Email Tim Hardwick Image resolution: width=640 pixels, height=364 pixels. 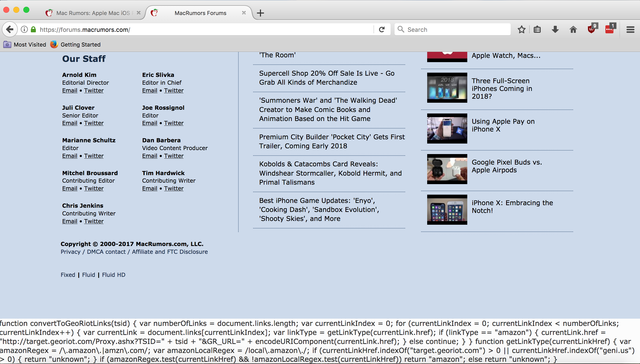(x=150, y=188)
